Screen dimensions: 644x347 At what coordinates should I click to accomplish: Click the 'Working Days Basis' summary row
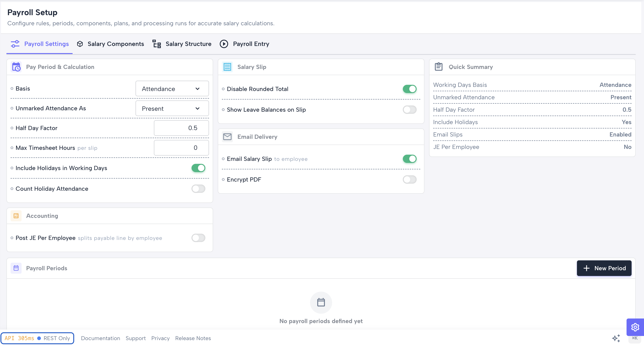pos(532,85)
